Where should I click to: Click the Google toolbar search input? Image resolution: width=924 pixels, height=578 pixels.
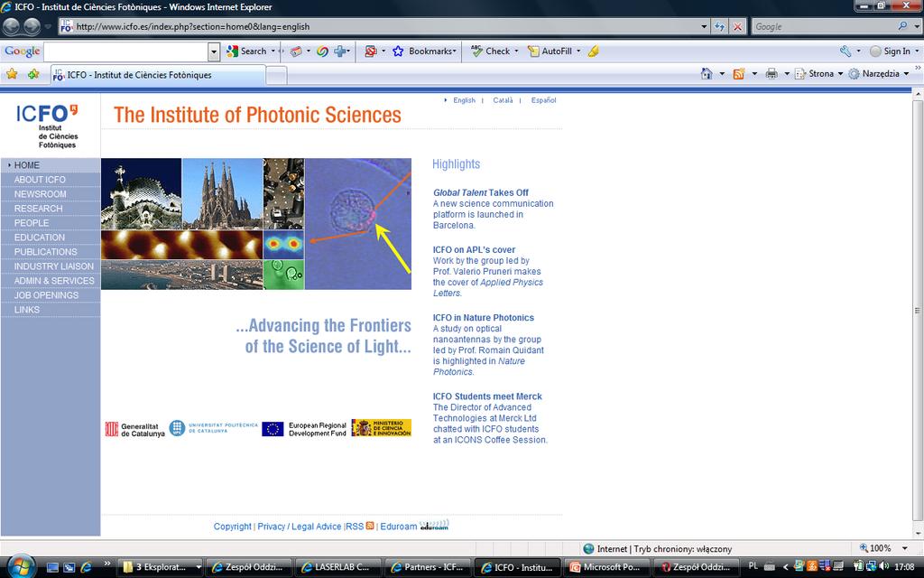(x=126, y=51)
